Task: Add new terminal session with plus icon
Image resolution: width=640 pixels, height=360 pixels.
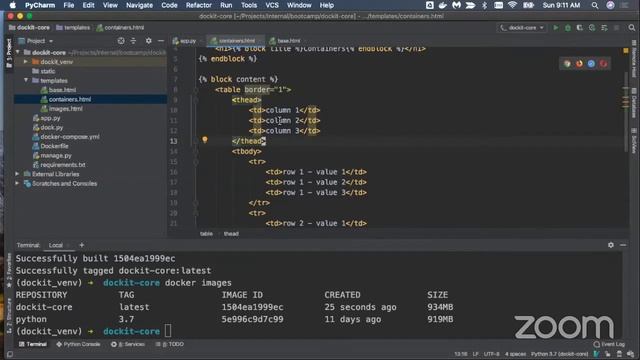Action: pos(82,245)
